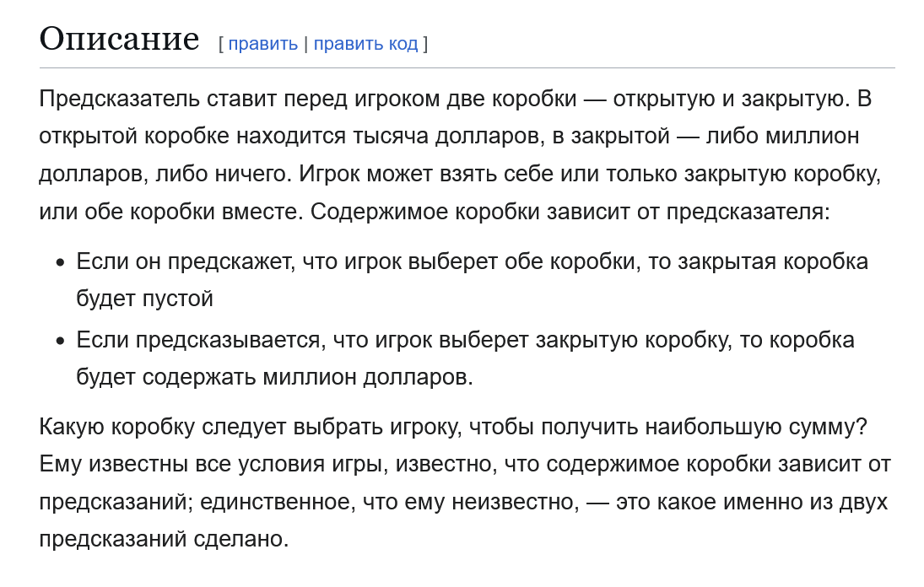Click the phrase «будет содержать миллион долларов»

[x=273, y=377]
